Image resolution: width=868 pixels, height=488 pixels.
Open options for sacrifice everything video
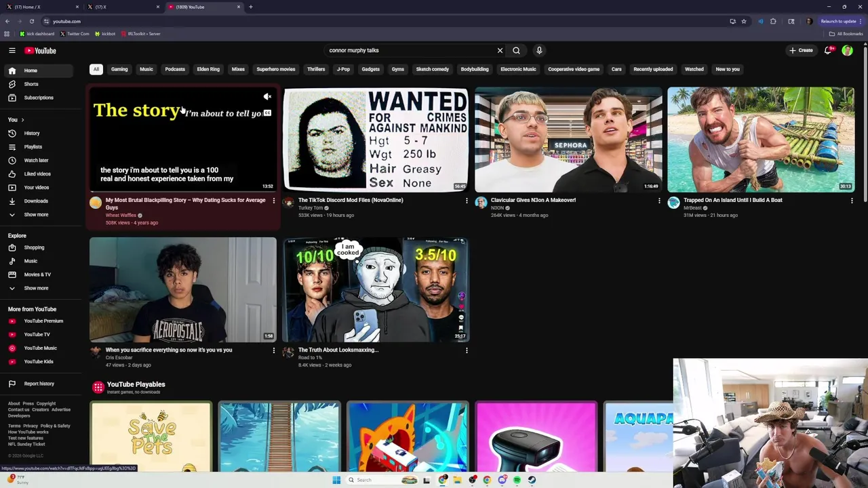274,350
